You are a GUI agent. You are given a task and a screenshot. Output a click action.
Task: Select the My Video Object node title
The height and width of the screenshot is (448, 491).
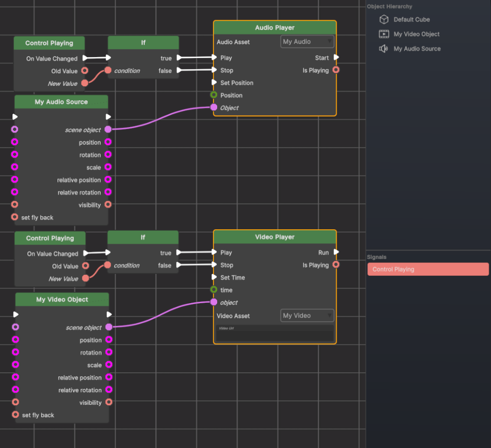point(62,299)
